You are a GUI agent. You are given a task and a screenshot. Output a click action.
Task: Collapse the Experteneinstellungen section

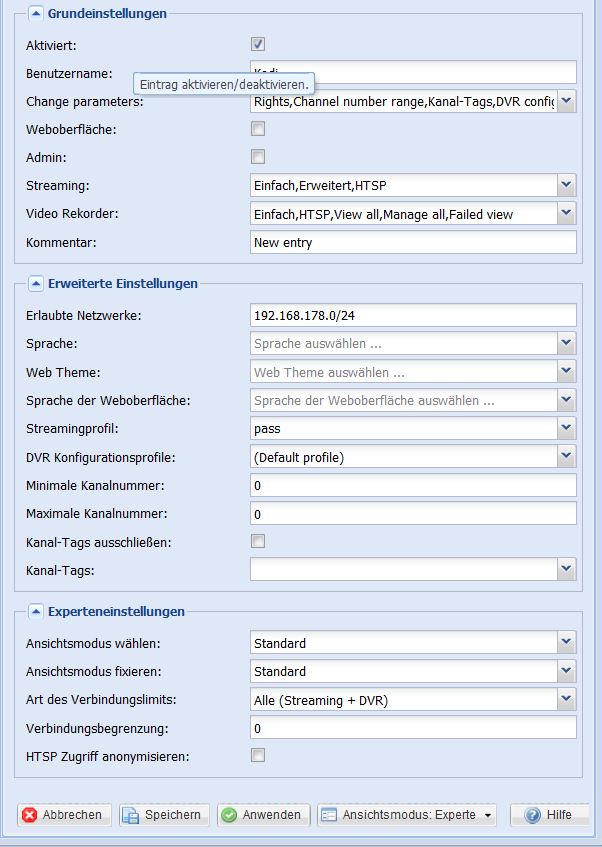point(36,611)
